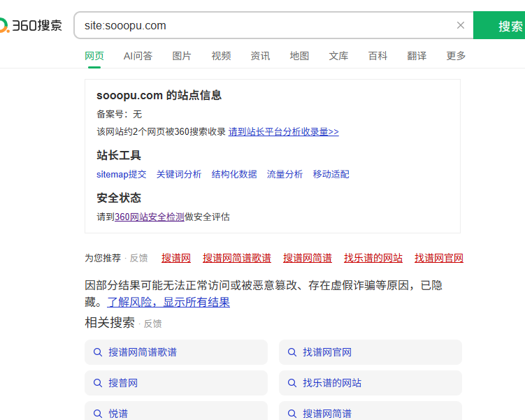Click the 安全状态 heading
This screenshot has height=420, width=525.
click(119, 198)
